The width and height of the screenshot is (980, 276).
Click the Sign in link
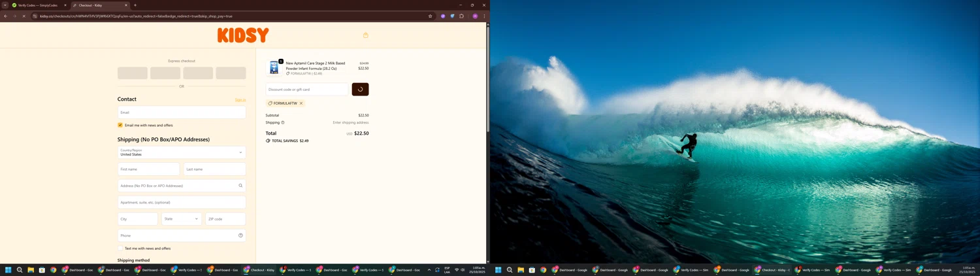(x=240, y=100)
